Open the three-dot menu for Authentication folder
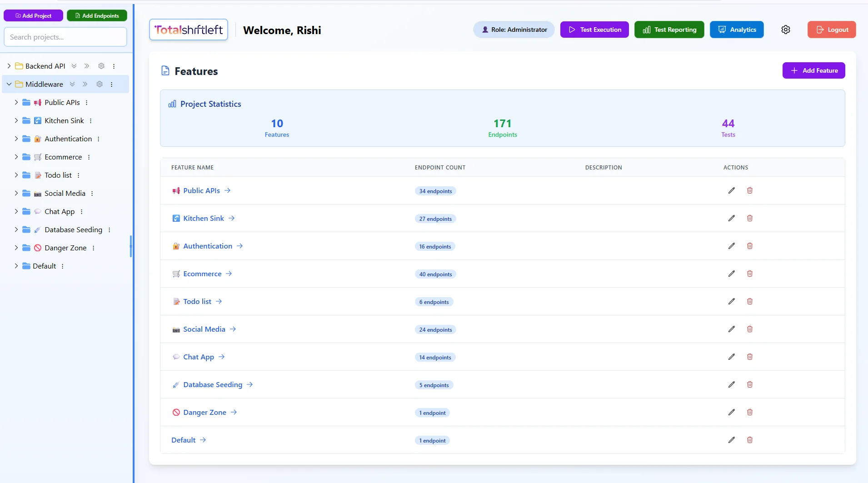 pyautogui.click(x=98, y=139)
